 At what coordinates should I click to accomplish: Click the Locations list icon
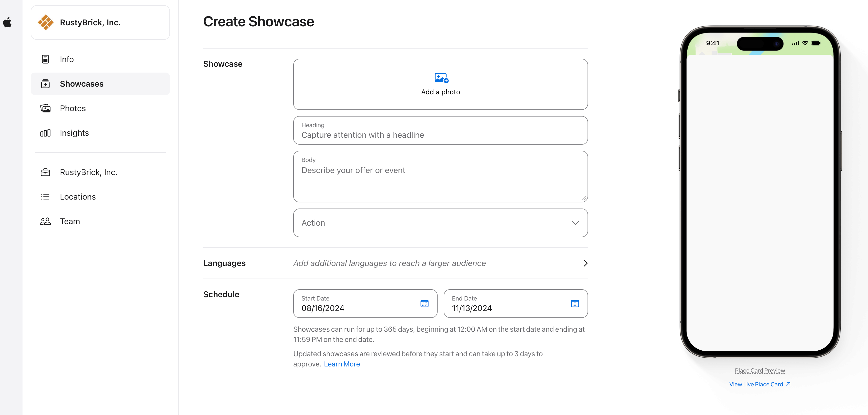click(45, 197)
